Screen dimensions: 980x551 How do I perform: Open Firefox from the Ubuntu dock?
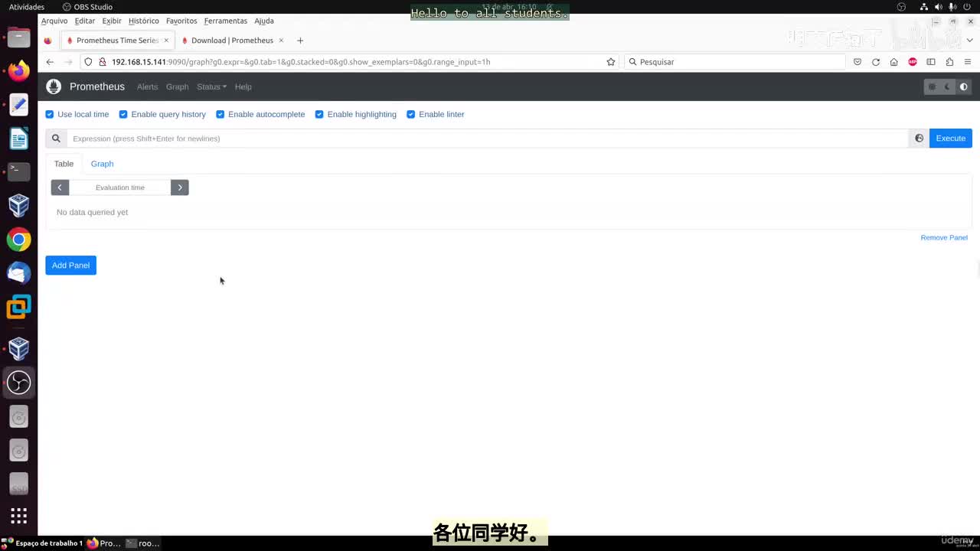18,70
